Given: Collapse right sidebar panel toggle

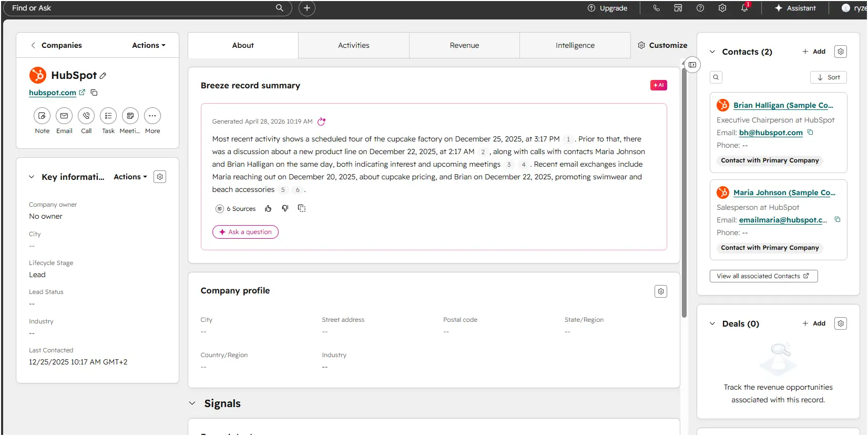Looking at the screenshot, I should click(x=692, y=65).
